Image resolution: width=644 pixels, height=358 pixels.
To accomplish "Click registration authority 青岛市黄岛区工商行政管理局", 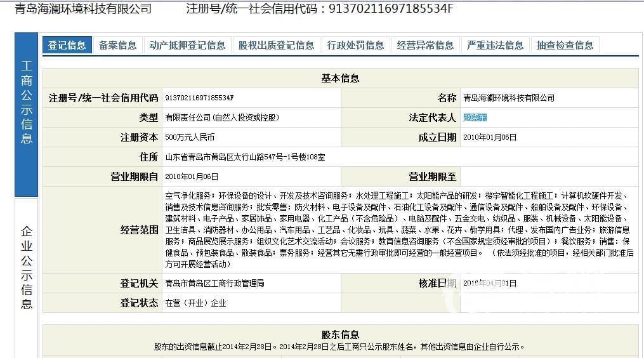I will [215, 283].
